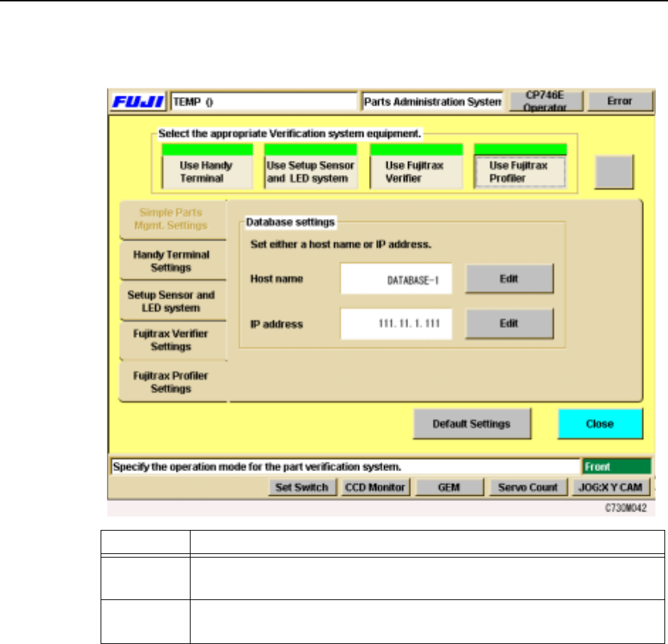This screenshot has width=668, height=644.
Task: Open CCD Monitor
Action: 375,487
